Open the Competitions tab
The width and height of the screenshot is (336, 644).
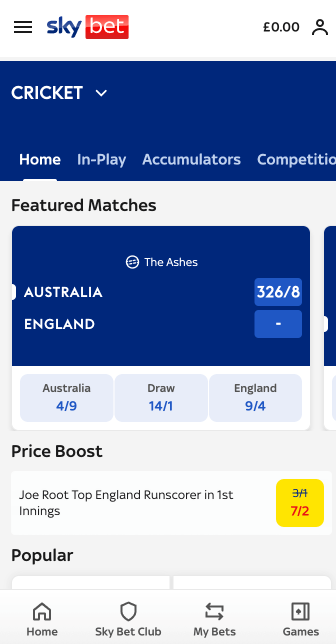coord(296,159)
